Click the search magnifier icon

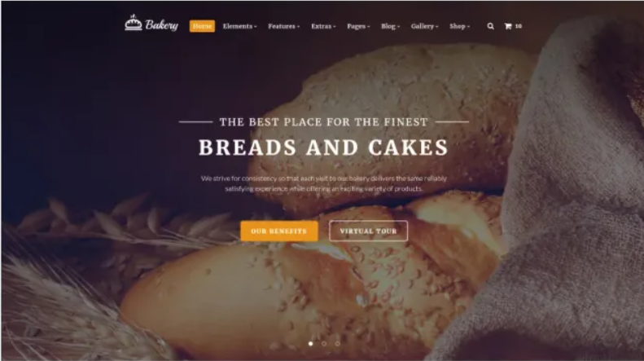(490, 26)
